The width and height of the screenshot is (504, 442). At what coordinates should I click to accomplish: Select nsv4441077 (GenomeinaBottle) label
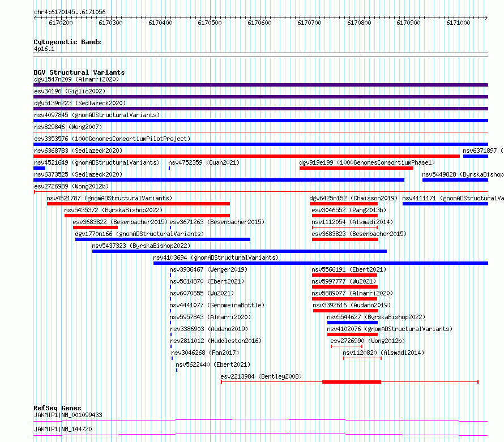(217, 305)
